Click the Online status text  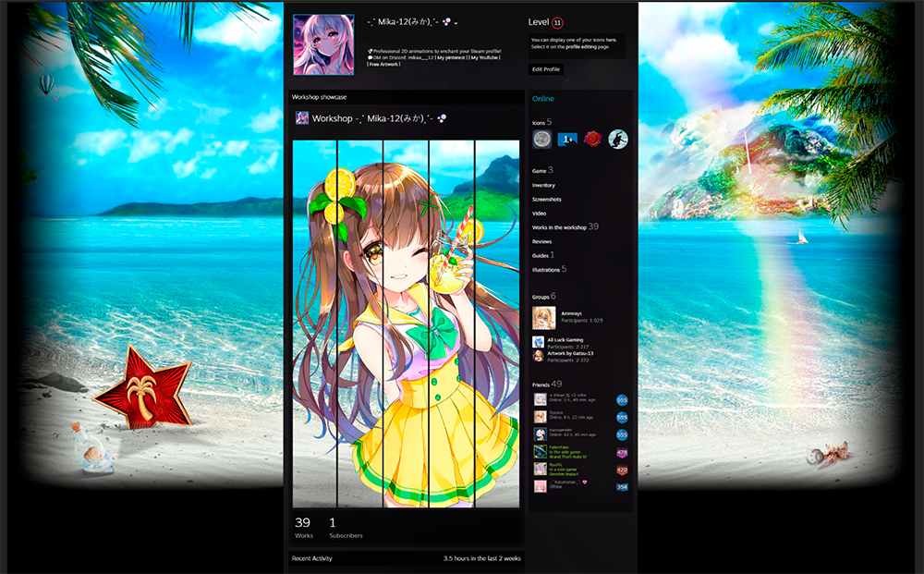pyautogui.click(x=542, y=98)
